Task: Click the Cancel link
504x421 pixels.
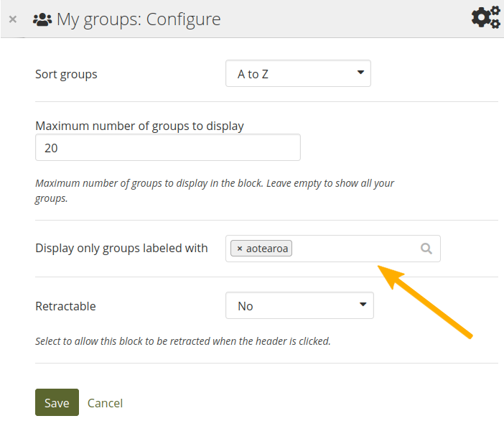Action: coord(105,403)
